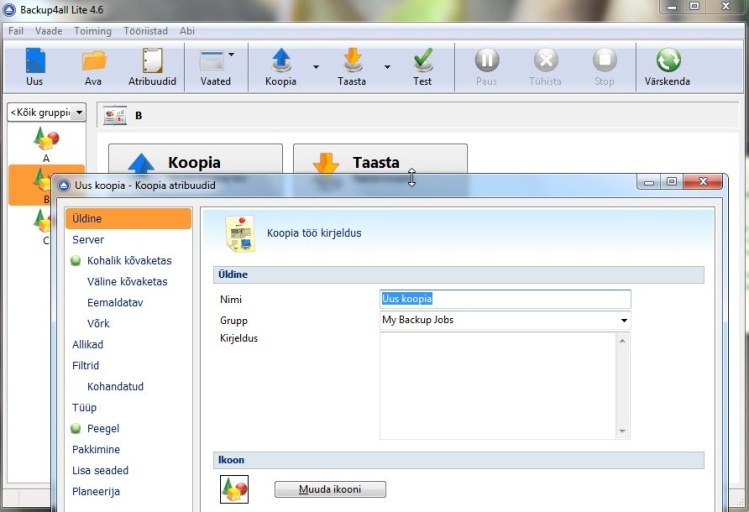Click the Kirjeldus scrollbar down arrow
Image resolution: width=749 pixels, height=512 pixels.
pos(622,431)
